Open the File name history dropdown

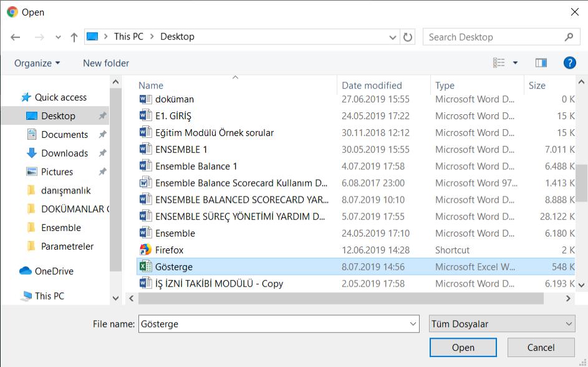[413, 324]
